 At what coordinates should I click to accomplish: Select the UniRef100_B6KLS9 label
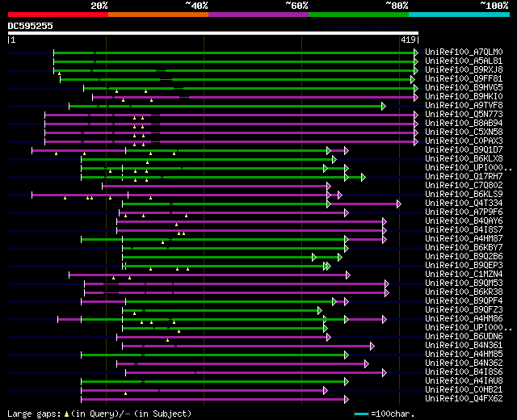(x=464, y=195)
